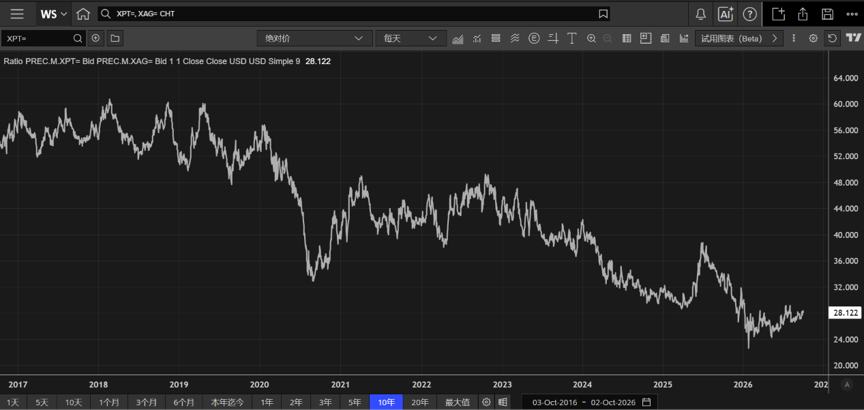Launch the AI assistant icon
864x410 pixels.
tap(725, 14)
